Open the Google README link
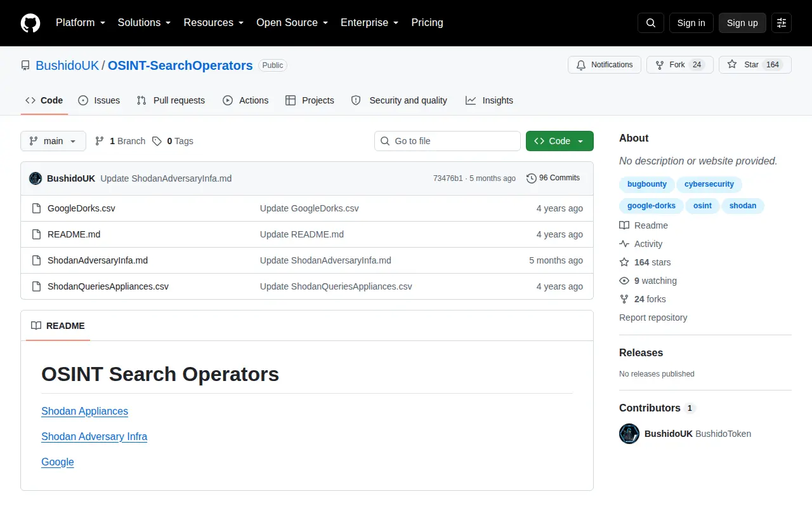The height and width of the screenshot is (508, 812). coord(58,462)
